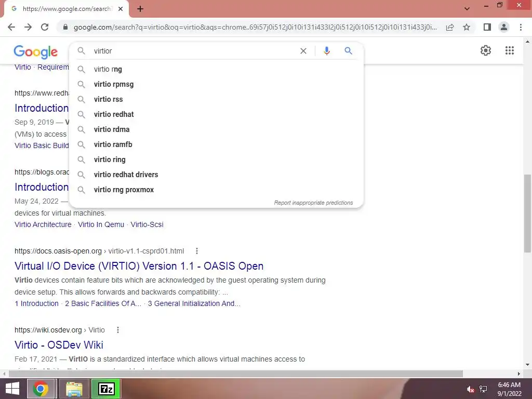Image resolution: width=532 pixels, height=399 pixels.
Task: Bookmark this tab with the star icon
Action: (467, 27)
